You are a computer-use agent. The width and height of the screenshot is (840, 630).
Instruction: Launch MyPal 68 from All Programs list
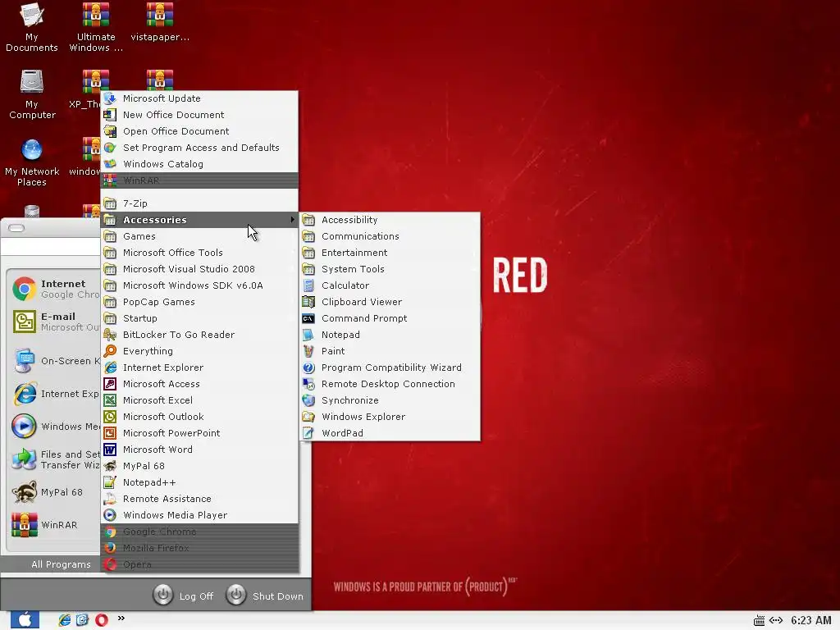[x=199, y=466]
